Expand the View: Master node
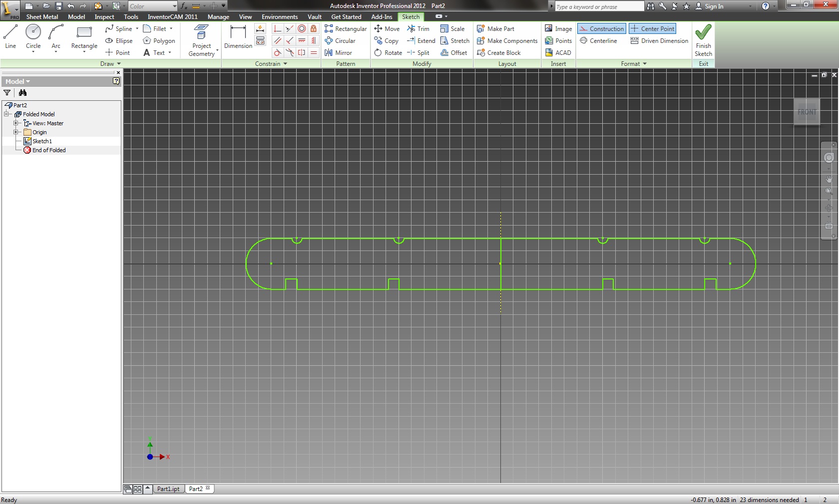This screenshot has width=839, height=504. tap(15, 123)
